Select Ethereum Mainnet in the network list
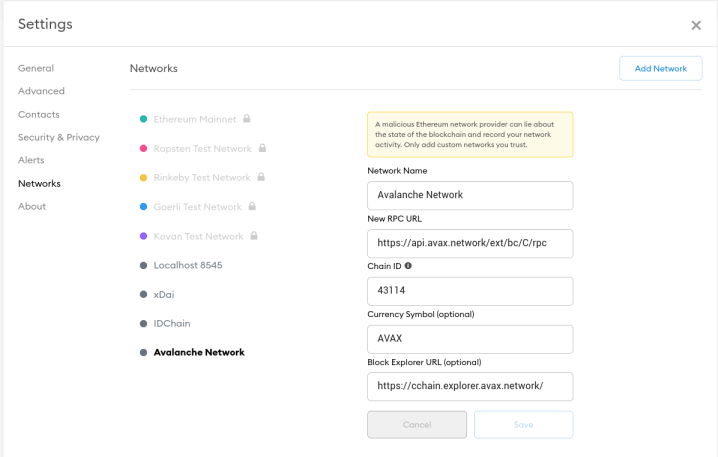718x457 pixels. [x=195, y=119]
